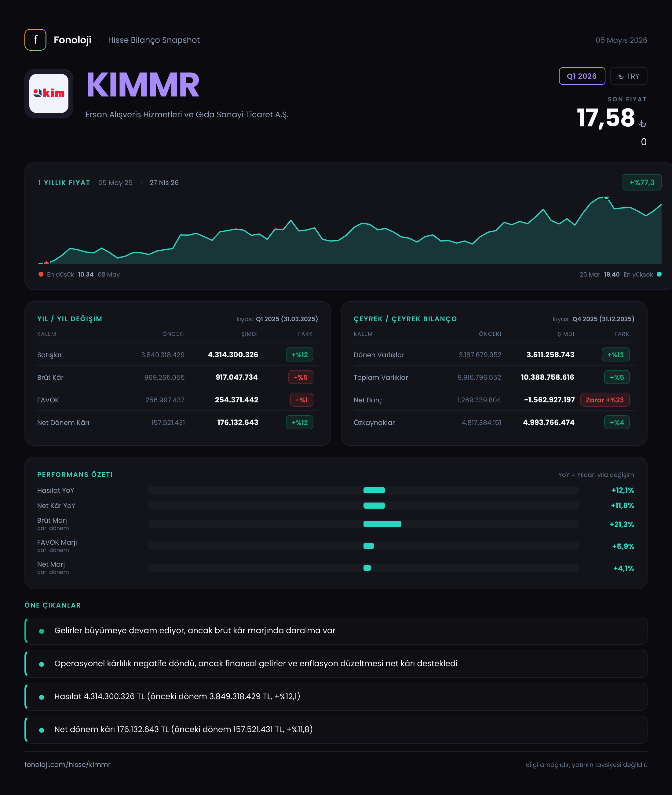The image size is (672, 795).
Task: Click the ÇEYREK / ÇEYREK BILANÇO table heading
Action: pyautogui.click(x=405, y=319)
